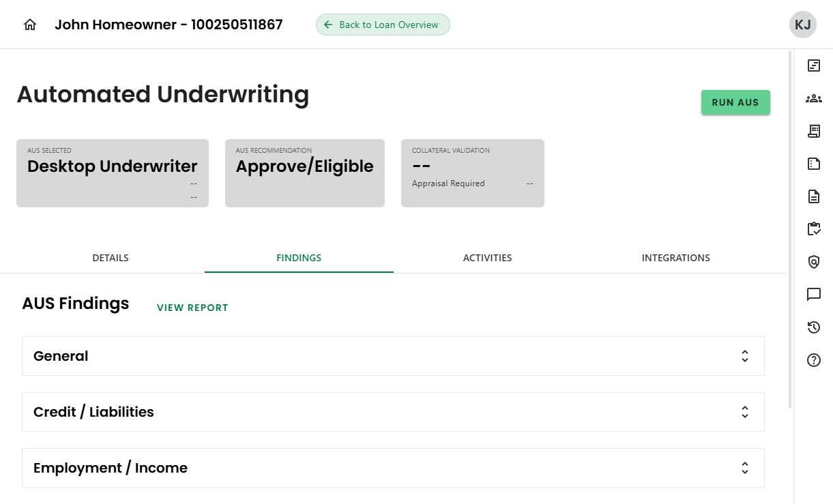Open the clipboard checkmark tasks icon
The width and height of the screenshot is (833, 504).
point(813,229)
